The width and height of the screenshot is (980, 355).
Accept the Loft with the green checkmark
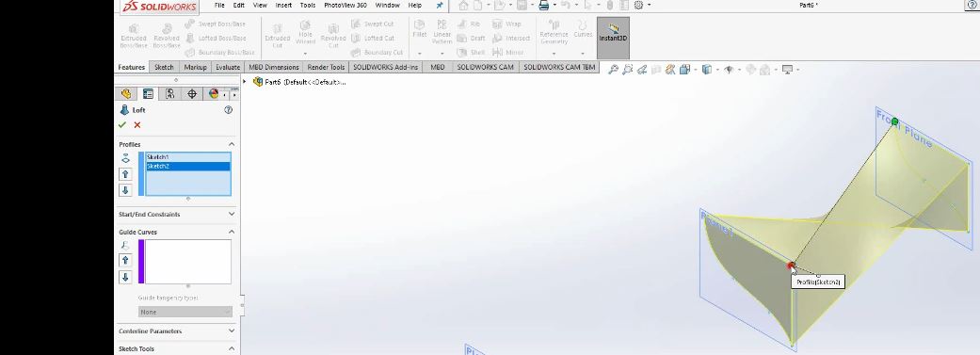tap(121, 125)
